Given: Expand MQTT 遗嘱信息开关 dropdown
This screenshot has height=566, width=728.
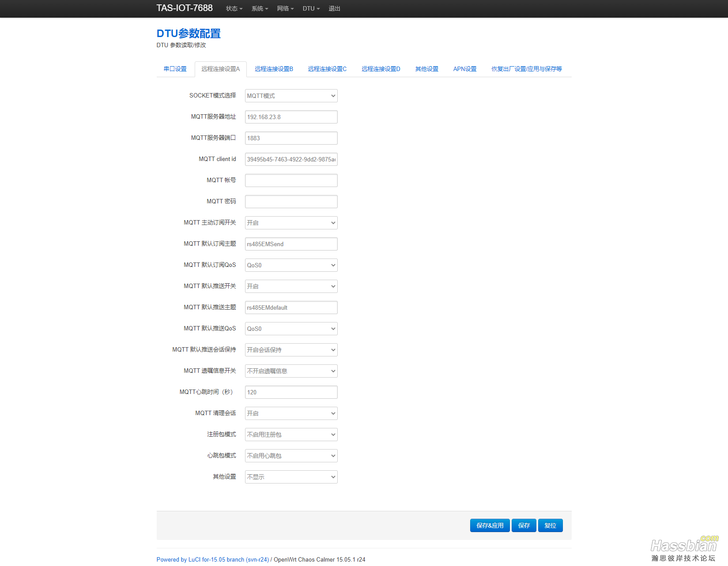Looking at the screenshot, I should pyautogui.click(x=291, y=371).
